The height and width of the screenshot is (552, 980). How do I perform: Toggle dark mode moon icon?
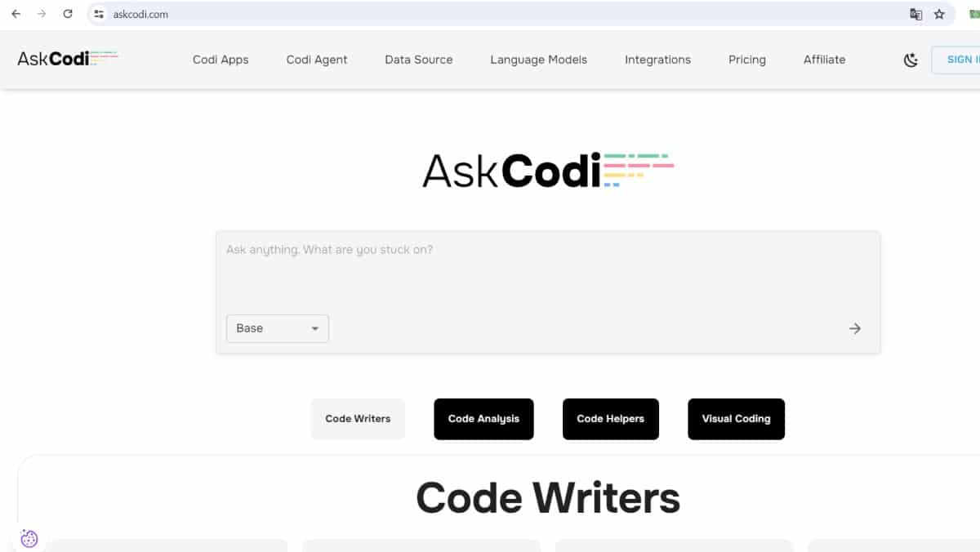(x=911, y=60)
